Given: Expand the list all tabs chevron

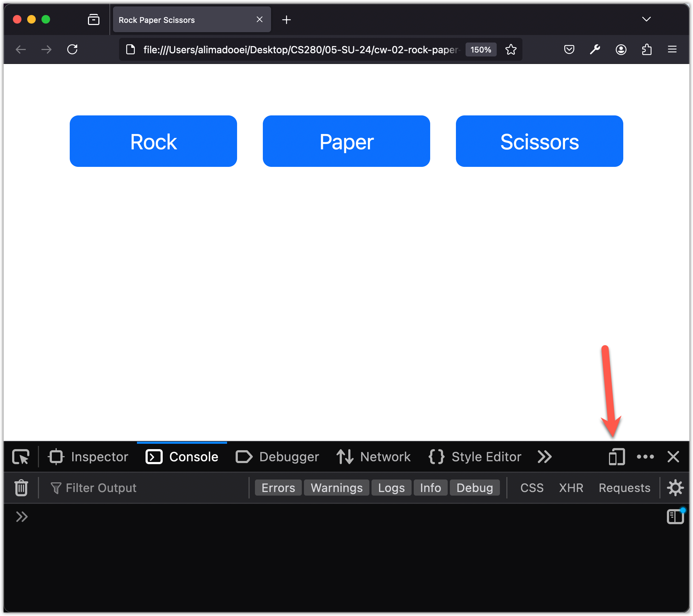Looking at the screenshot, I should [x=647, y=19].
